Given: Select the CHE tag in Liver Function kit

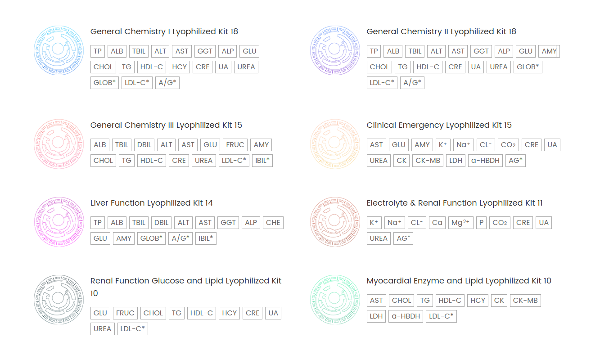Looking at the screenshot, I should coord(273,223).
